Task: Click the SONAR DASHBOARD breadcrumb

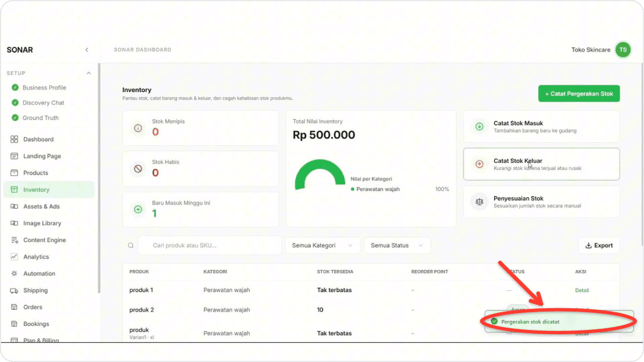Action: (143, 50)
